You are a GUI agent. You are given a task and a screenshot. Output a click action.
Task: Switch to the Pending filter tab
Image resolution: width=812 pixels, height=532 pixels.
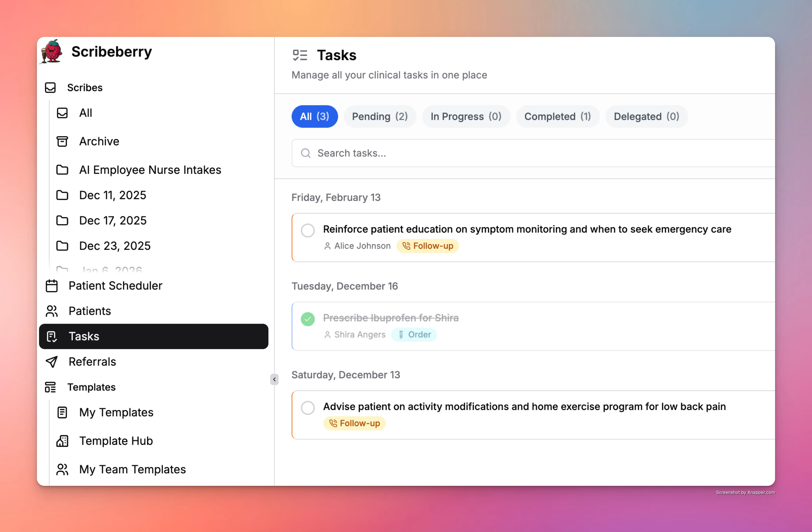pyautogui.click(x=380, y=116)
